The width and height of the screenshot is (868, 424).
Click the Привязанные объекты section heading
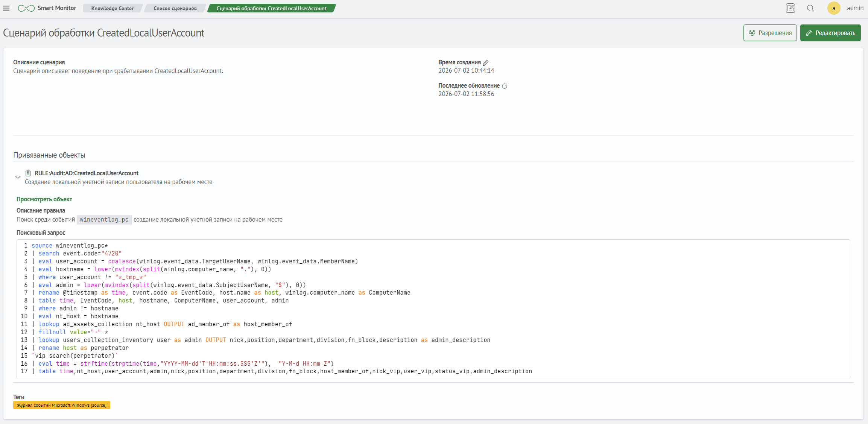point(49,155)
